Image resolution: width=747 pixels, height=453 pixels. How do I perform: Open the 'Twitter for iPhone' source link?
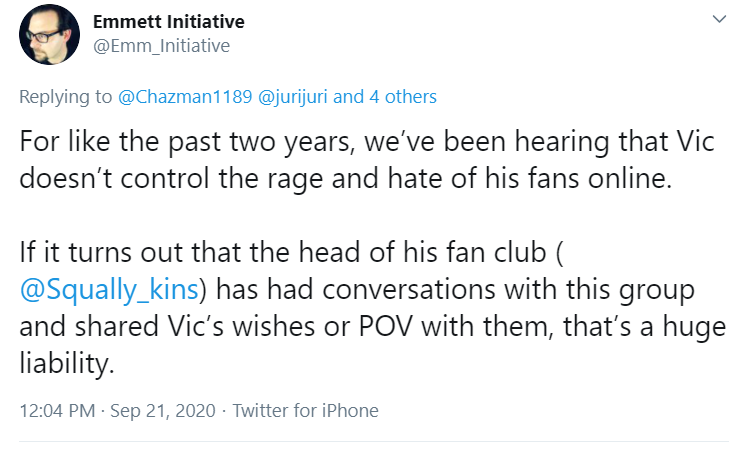(305, 411)
